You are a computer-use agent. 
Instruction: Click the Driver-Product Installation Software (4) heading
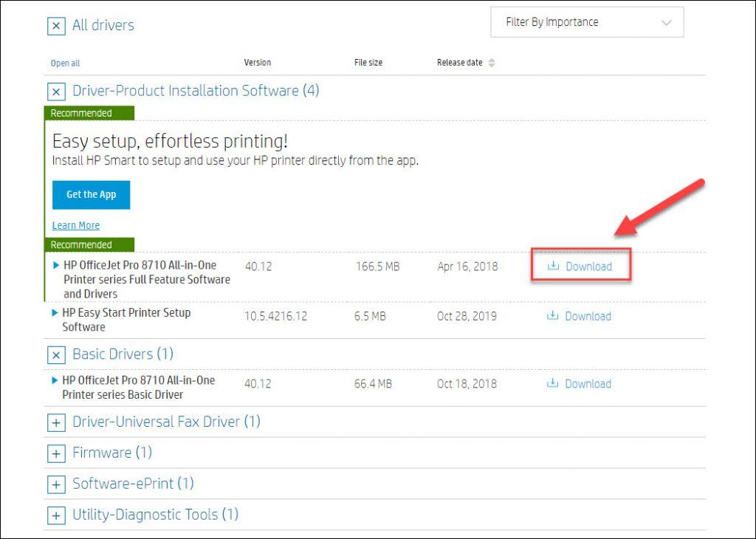[x=196, y=91]
